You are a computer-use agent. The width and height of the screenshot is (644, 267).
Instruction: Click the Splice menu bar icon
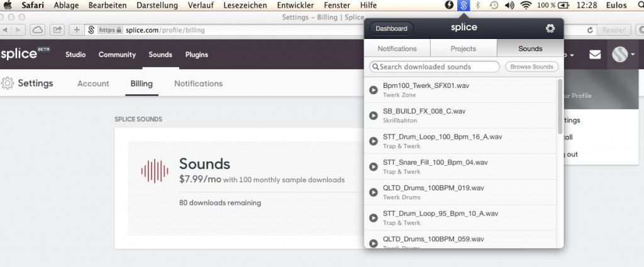click(x=464, y=5)
